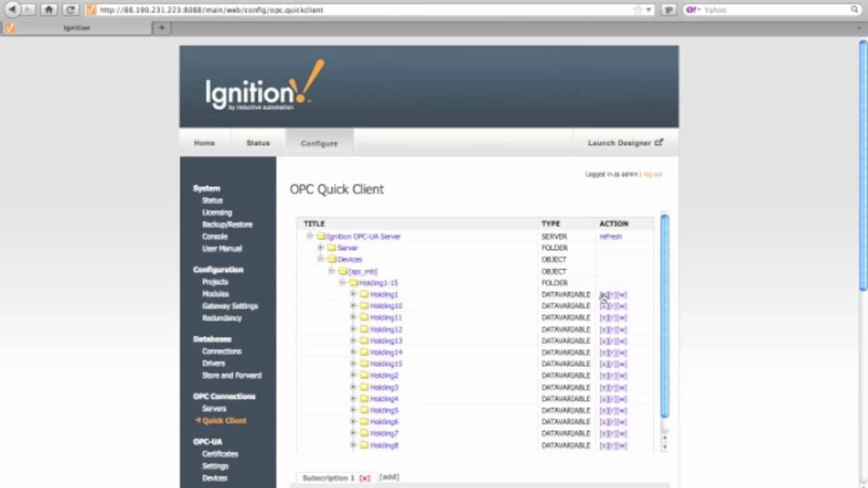The height and width of the screenshot is (488, 868).
Task: Open Licensing in the System sidebar
Action: tap(216, 212)
